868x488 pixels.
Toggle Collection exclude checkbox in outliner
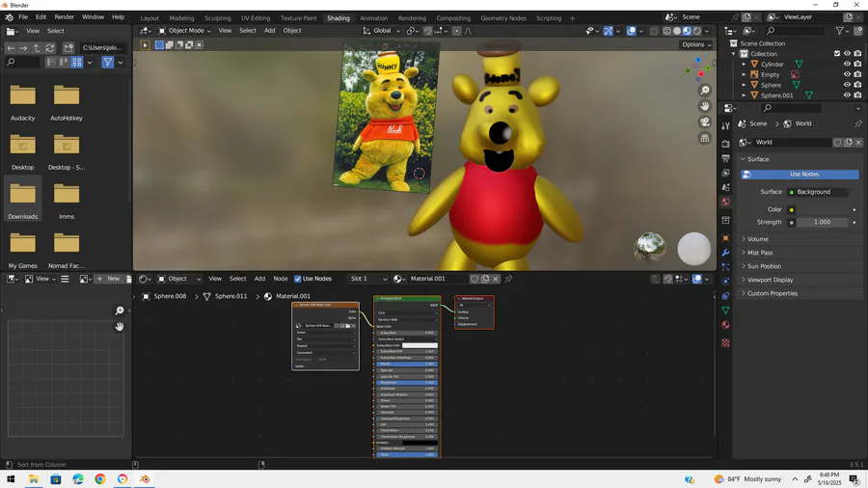(x=837, y=54)
